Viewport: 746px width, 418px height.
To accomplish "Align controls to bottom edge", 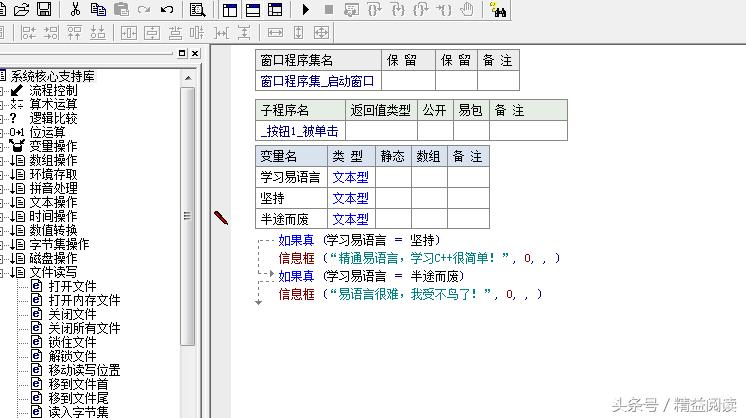I will point(98,33).
